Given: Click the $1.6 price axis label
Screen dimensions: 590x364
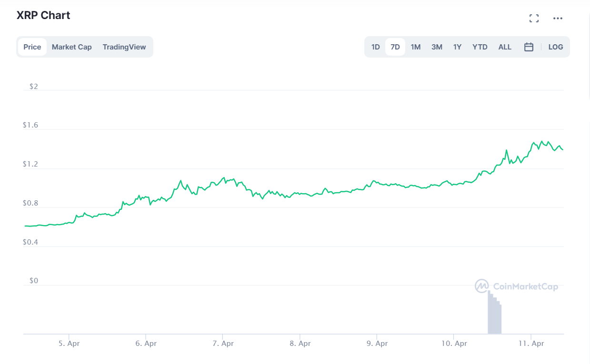Looking at the screenshot, I should tap(30, 126).
